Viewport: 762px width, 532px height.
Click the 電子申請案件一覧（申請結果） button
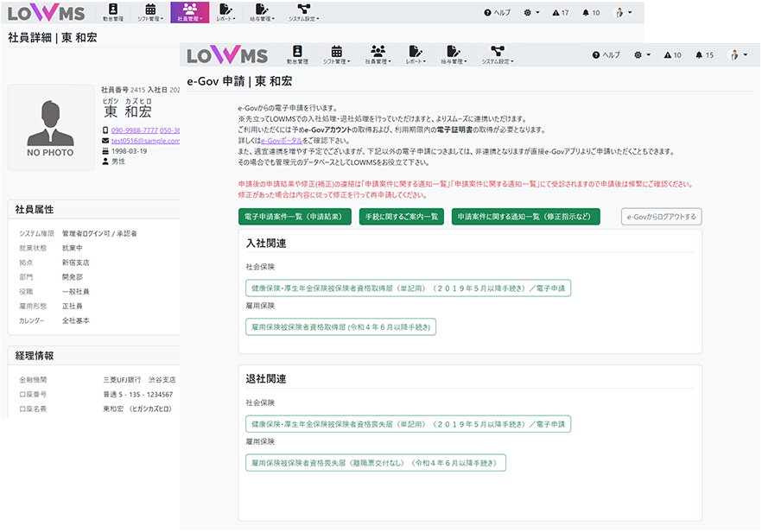tap(295, 217)
